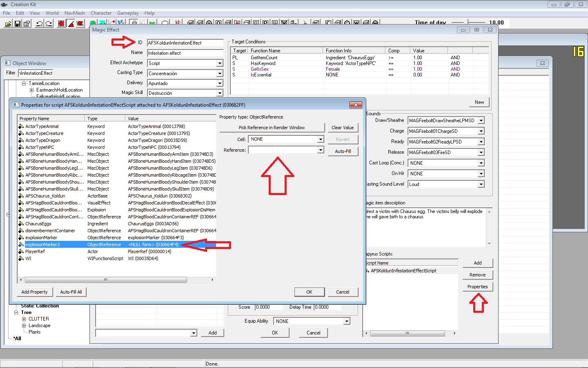Screen dimensions: 588x368
Task: Open the Casting Type dropdown
Action: pos(220,74)
